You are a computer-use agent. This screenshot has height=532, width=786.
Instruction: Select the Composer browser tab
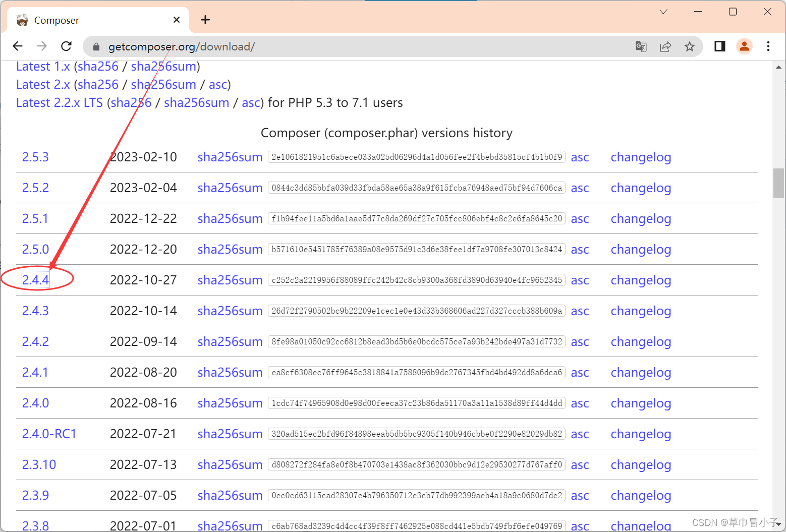(98, 20)
